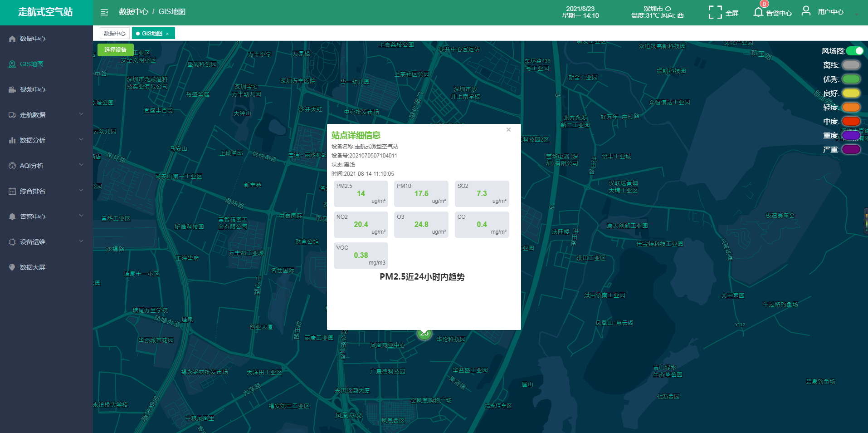Toggle the 风场图 wind field switch

click(x=854, y=51)
